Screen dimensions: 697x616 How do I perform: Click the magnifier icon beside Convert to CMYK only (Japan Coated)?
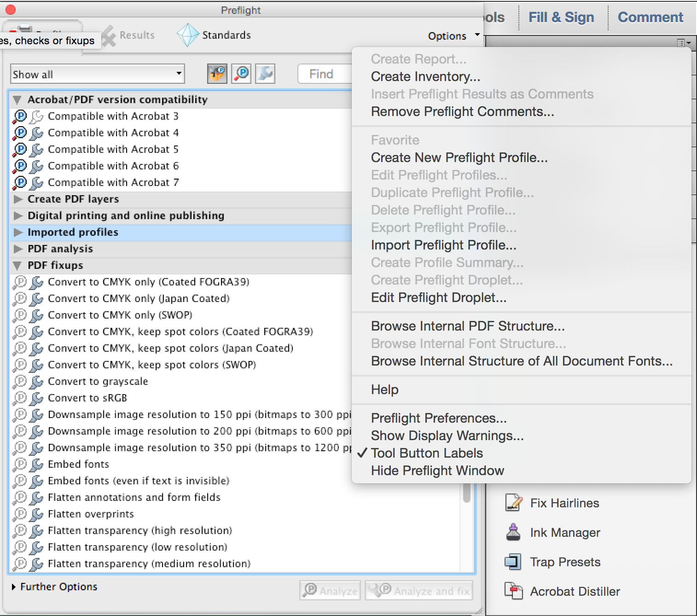(20, 299)
